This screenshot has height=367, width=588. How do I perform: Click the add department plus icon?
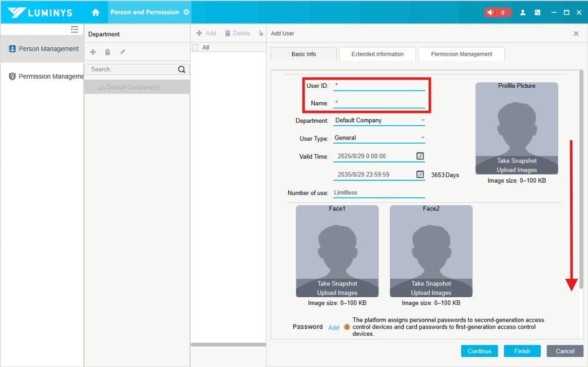93,52
